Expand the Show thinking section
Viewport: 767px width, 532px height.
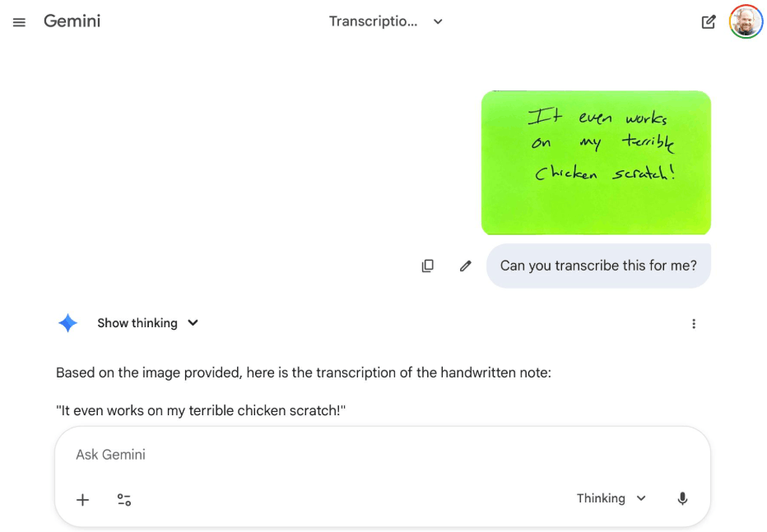[147, 323]
